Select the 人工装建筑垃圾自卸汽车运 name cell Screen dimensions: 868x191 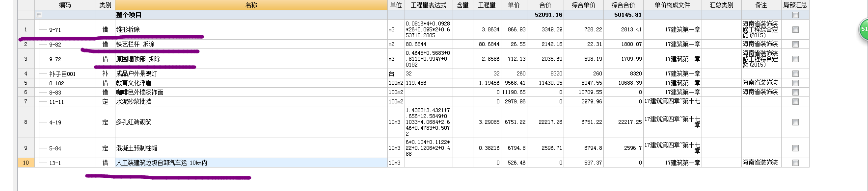pos(251,163)
